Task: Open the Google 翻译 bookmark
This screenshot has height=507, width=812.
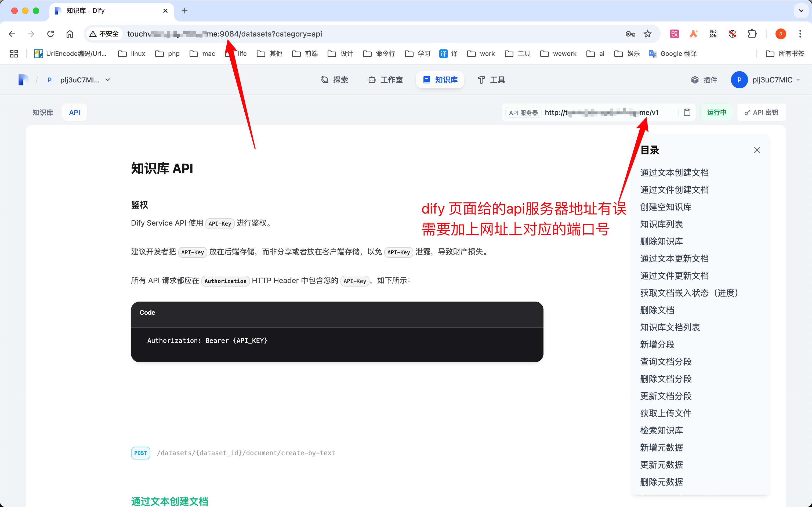Action: pyautogui.click(x=673, y=54)
